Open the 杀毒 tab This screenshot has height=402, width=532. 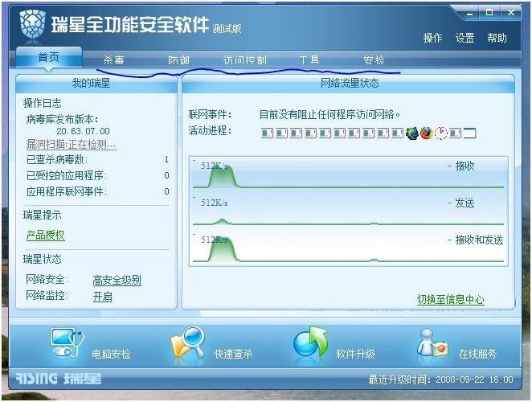pyautogui.click(x=114, y=60)
